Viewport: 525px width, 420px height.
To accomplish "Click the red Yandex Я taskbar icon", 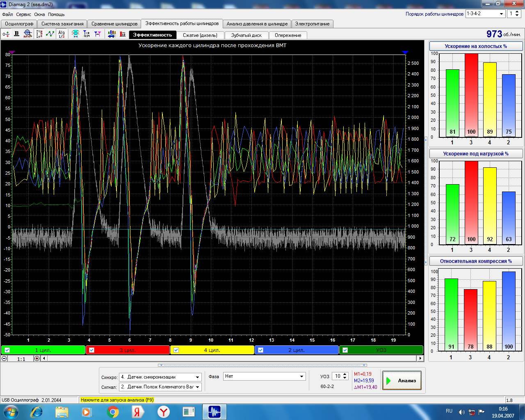I will coord(138,411).
